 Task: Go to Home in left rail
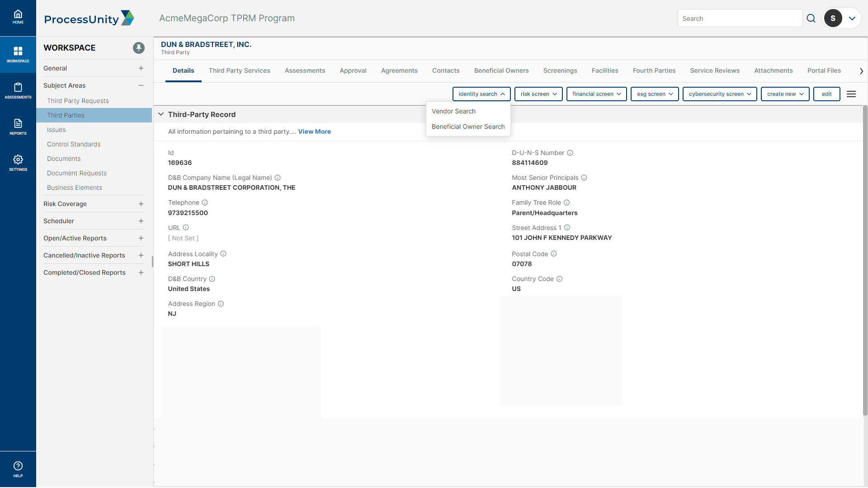coord(18,17)
